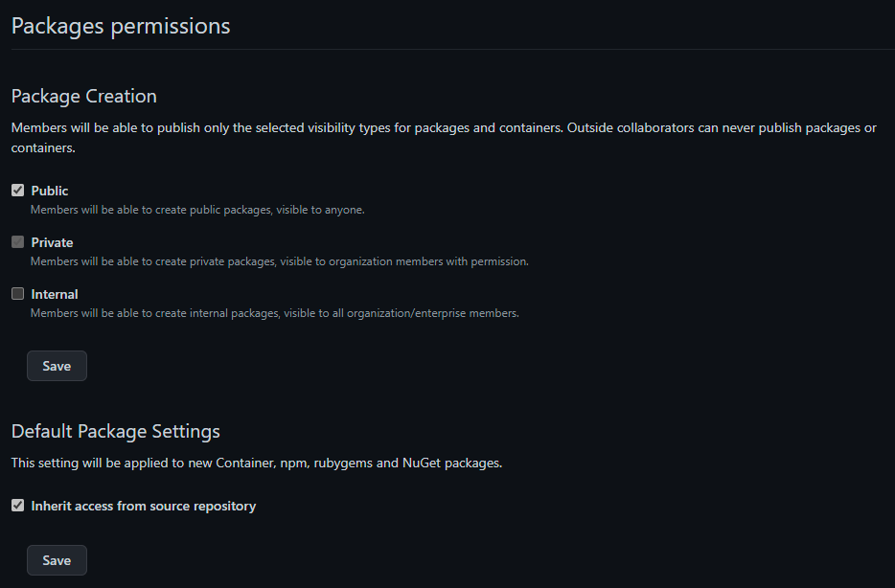
Task: Check the Internal package visibility option
Action: 17,293
